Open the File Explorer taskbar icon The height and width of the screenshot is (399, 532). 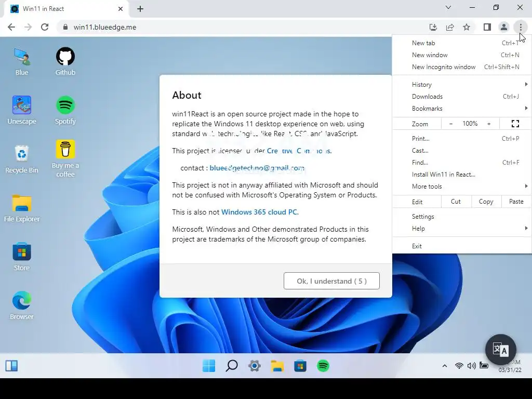tap(277, 366)
